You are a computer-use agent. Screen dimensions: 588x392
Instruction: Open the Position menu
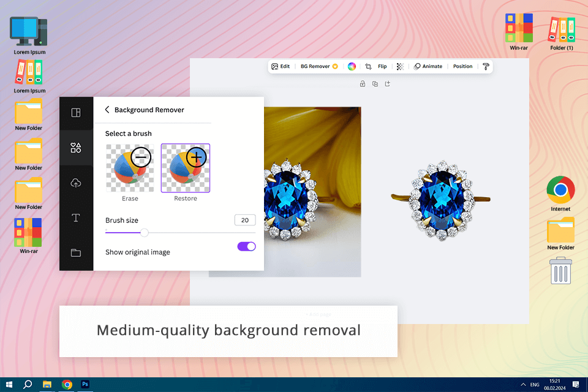pos(462,66)
